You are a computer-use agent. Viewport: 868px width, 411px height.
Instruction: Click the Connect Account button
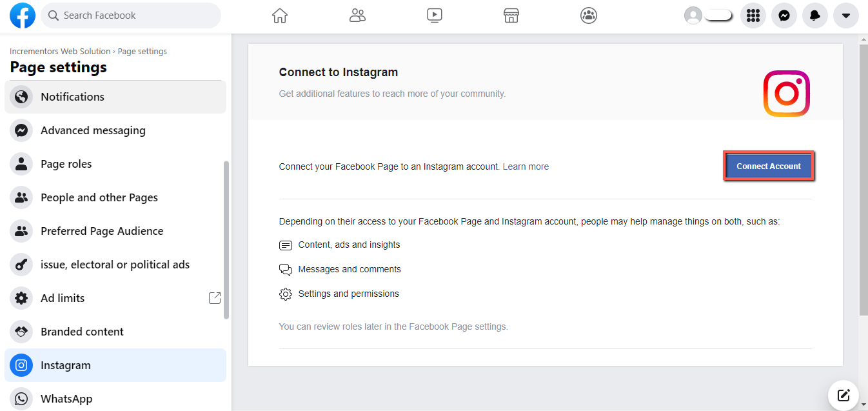point(769,166)
